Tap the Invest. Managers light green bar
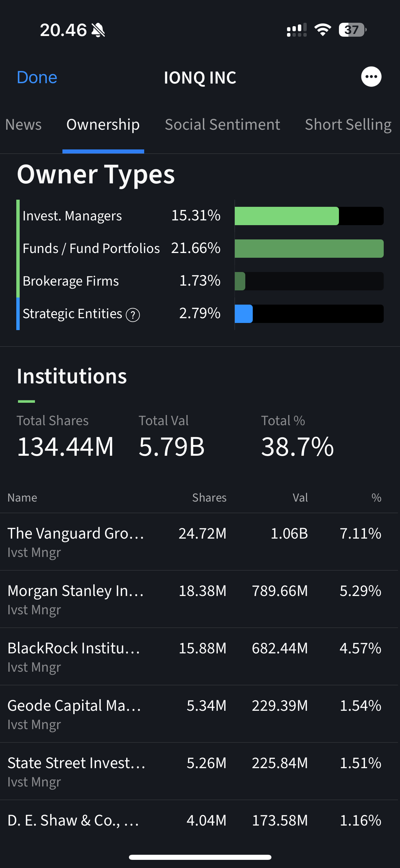This screenshot has width=400, height=868. pyautogui.click(x=287, y=216)
